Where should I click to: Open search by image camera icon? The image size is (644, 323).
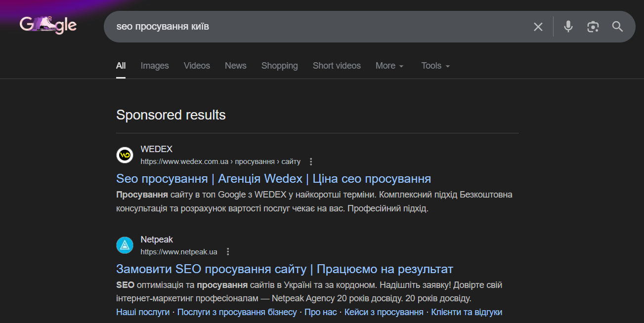pos(593,27)
